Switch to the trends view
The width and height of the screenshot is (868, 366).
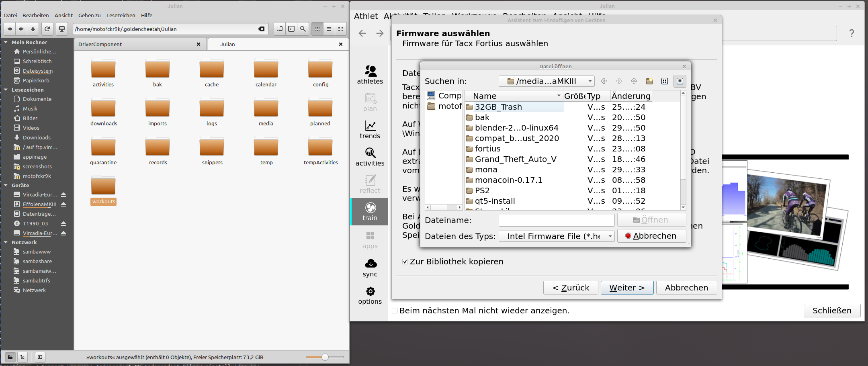point(370,129)
